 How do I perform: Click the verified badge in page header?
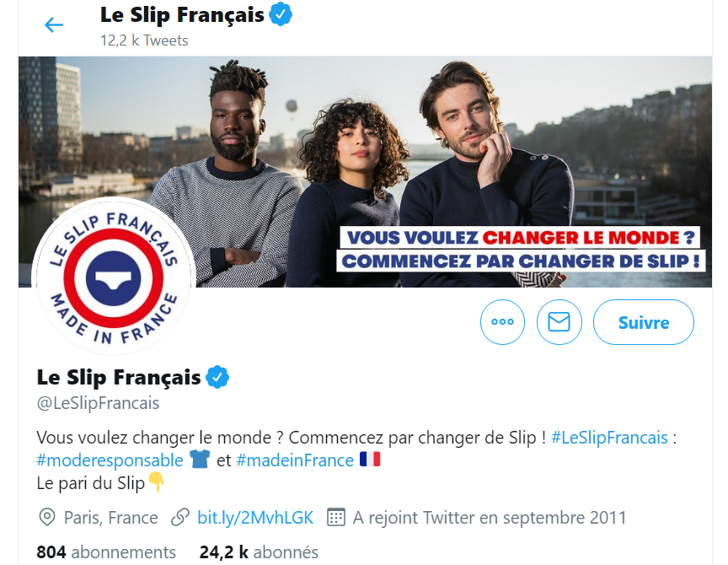pos(281,15)
